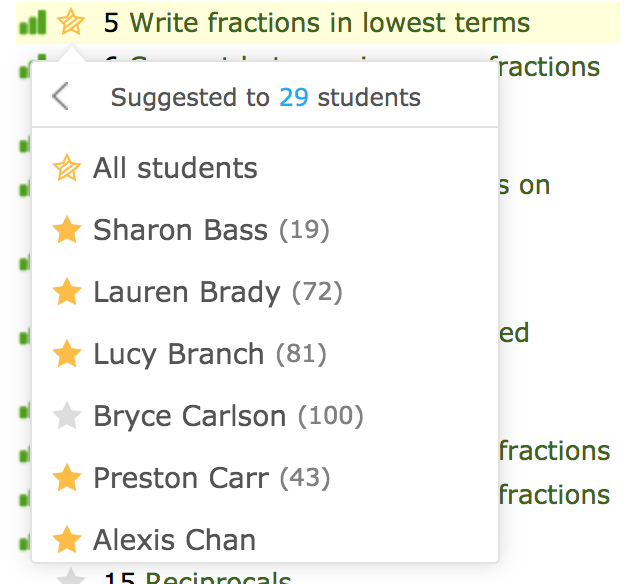The height and width of the screenshot is (584, 636).
Task: Click Preston Carr's gold star icon
Action: click(x=66, y=478)
